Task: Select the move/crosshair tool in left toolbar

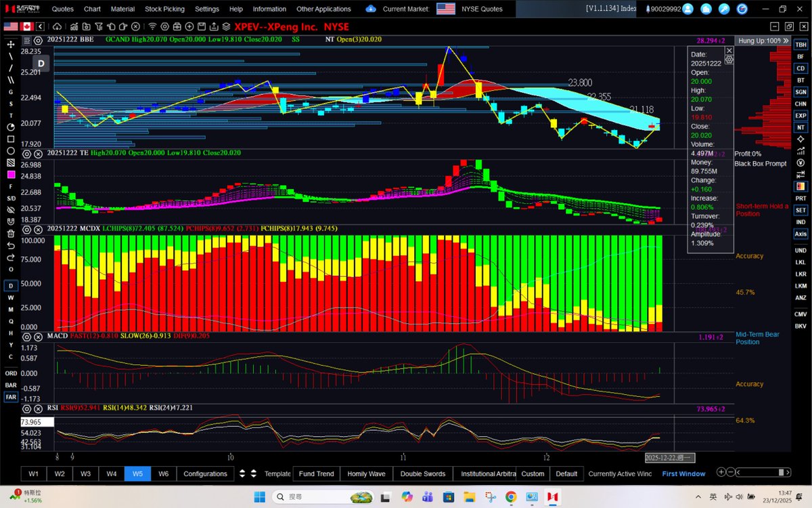Action: tap(11, 43)
